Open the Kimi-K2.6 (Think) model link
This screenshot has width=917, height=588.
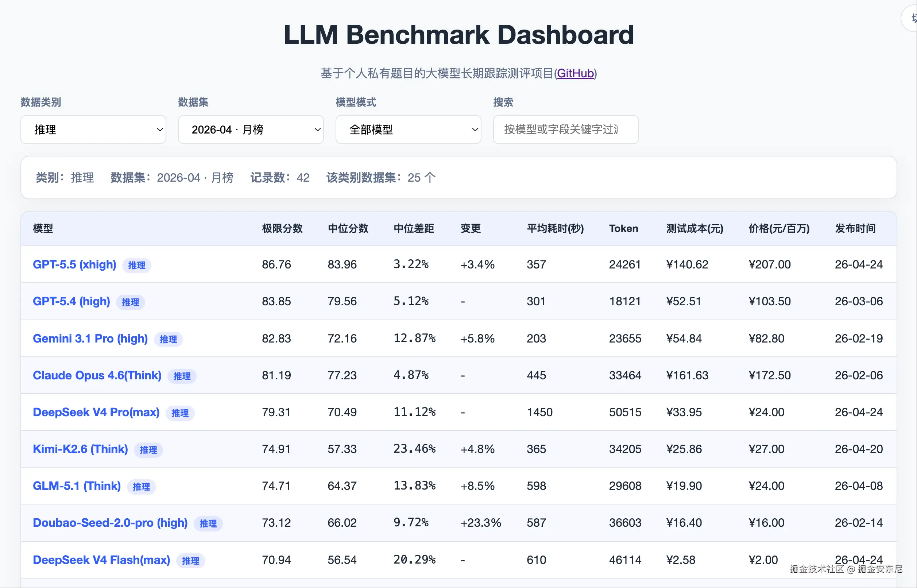point(80,449)
